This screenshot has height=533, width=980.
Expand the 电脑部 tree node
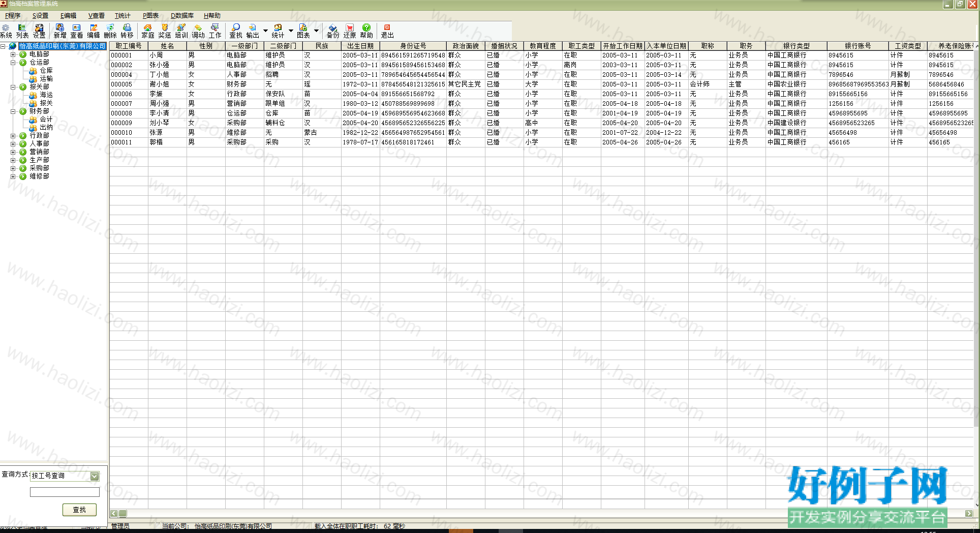[x=13, y=54]
